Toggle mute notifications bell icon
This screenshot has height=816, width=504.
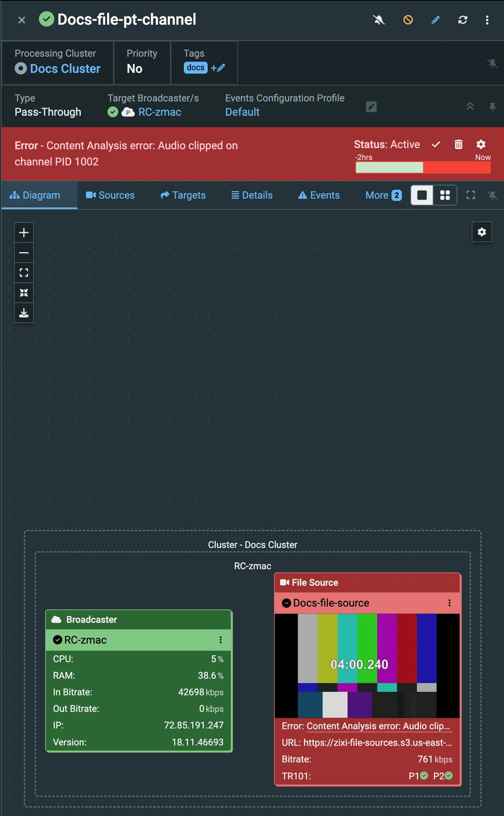[x=379, y=20]
